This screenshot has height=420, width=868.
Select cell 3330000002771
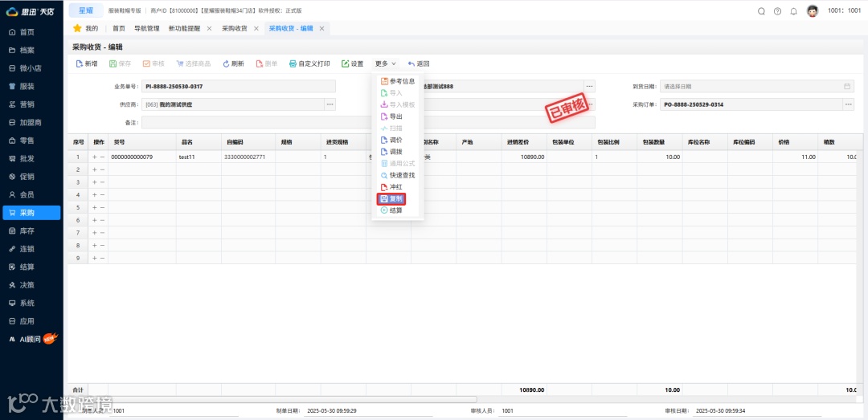point(248,157)
